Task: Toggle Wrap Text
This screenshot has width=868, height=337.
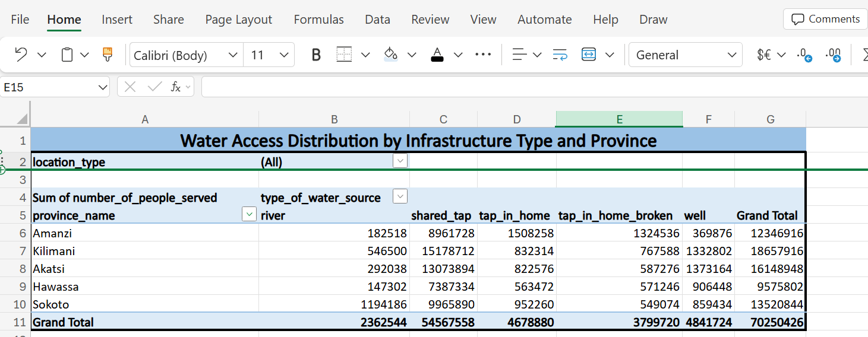Action: pyautogui.click(x=560, y=55)
